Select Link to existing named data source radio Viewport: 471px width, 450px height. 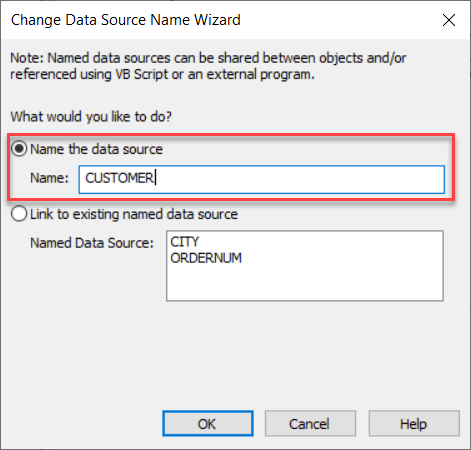(x=19, y=214)
